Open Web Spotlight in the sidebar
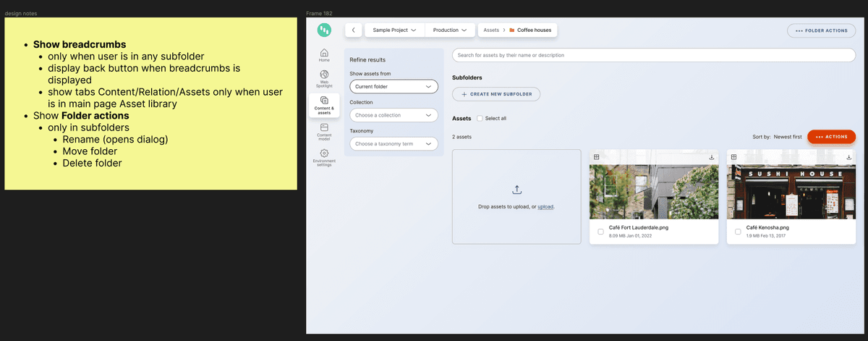This screenshot has height=341, width=868. click(x=324, y=78)
